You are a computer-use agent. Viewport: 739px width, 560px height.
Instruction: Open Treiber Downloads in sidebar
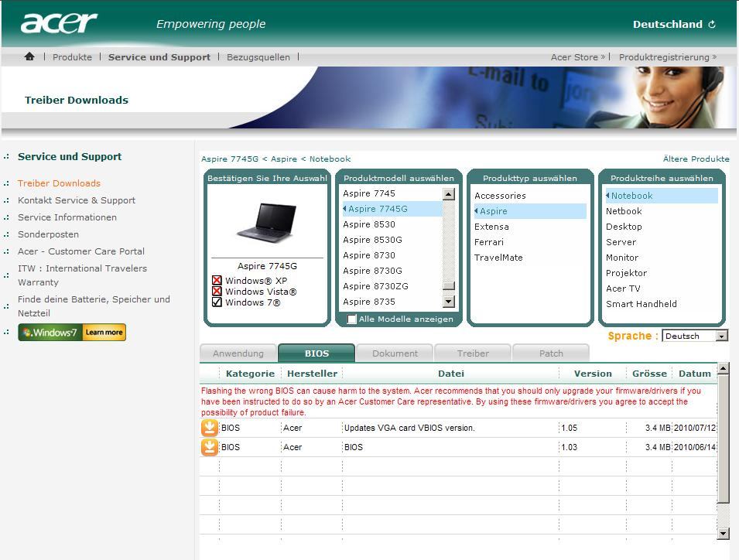click(x=59, y=183)
